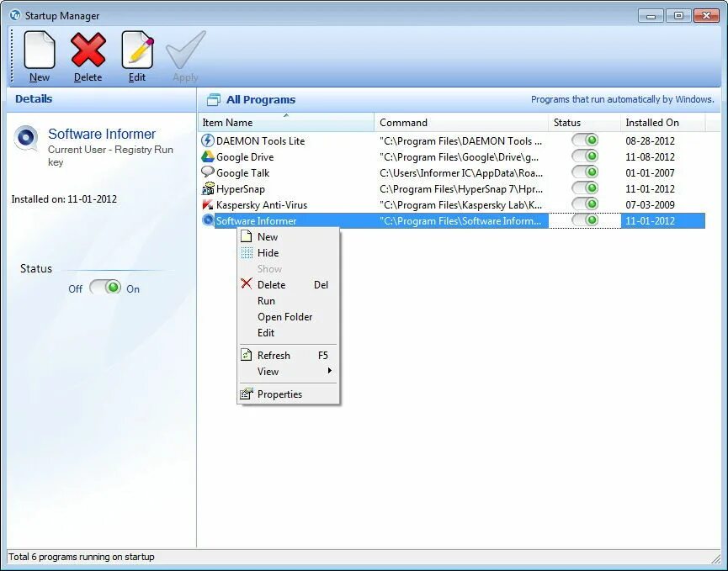Select the HyperSnap item name
This screenshot has width=728, height=571.
tap(241, 188)
